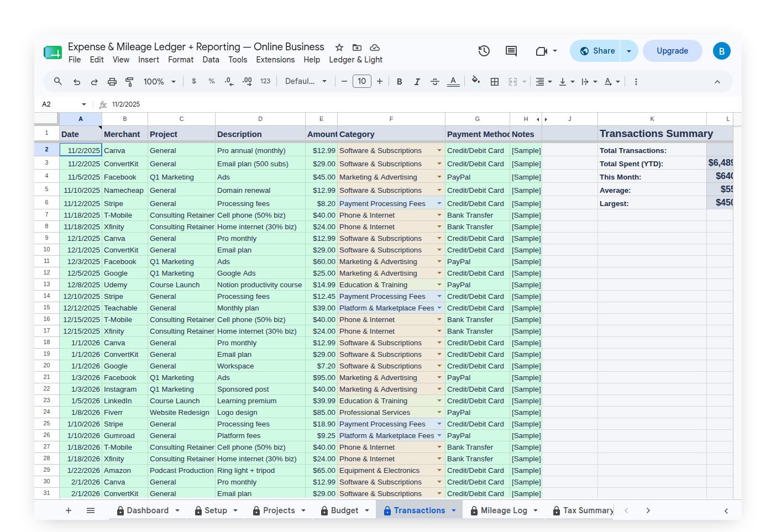Open vertical align options

[x=567, y=82]
